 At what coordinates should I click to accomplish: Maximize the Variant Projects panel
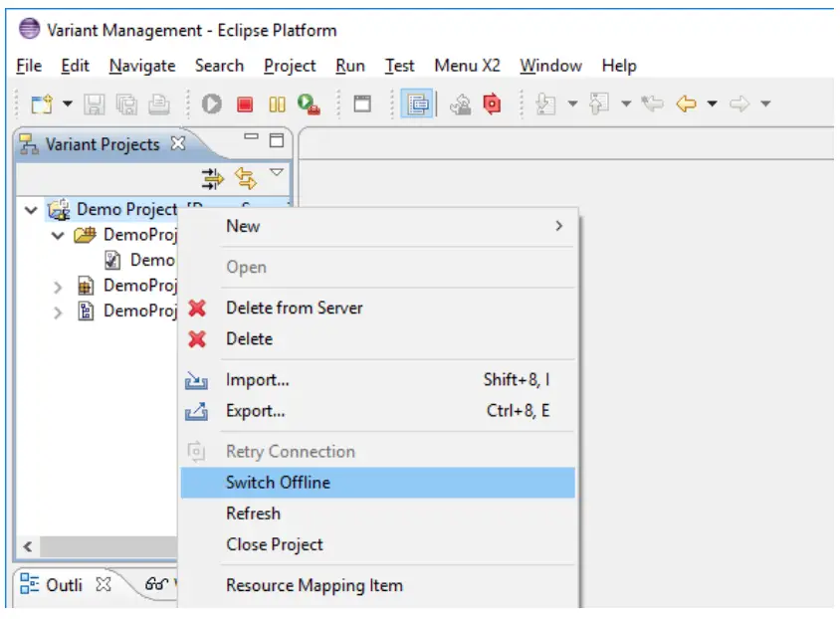tap(277, 140)
